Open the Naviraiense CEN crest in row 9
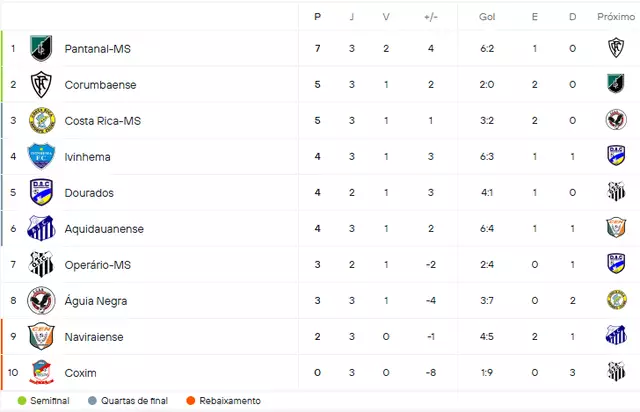Screen dimensions: 640x412 click(41, 336)
